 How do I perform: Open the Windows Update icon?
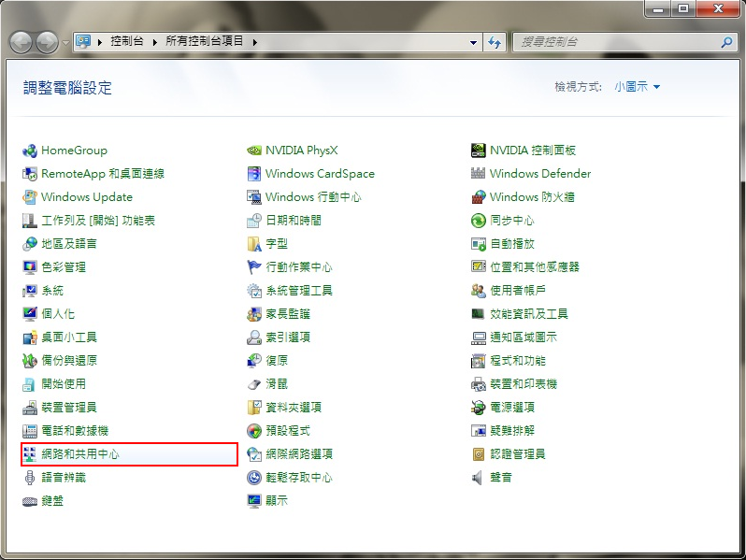pos(30,197)
